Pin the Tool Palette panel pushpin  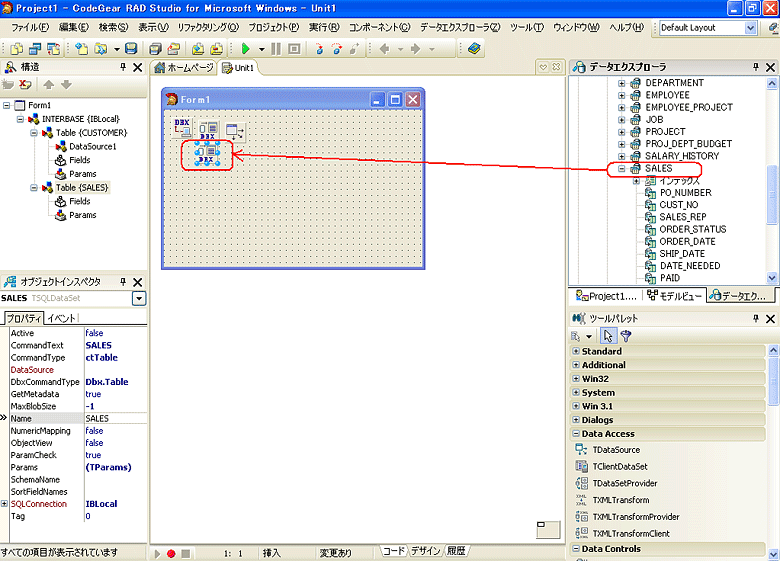point(756,318)
